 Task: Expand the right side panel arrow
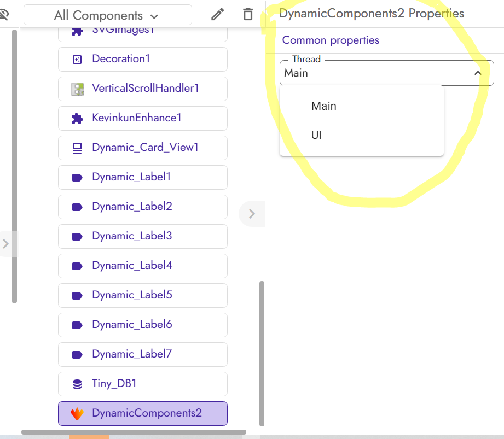pos(251,213)
